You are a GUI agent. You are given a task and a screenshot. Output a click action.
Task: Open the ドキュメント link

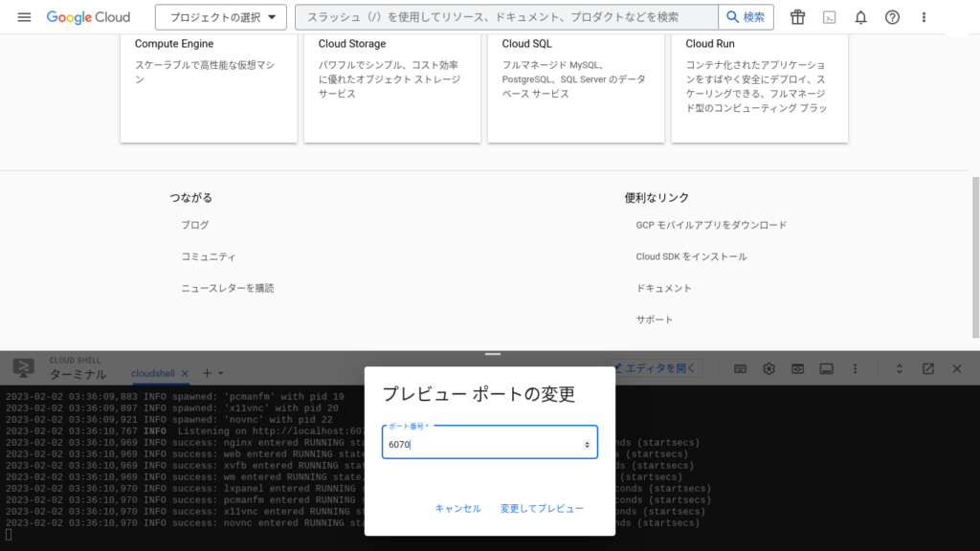coord(663,288)
